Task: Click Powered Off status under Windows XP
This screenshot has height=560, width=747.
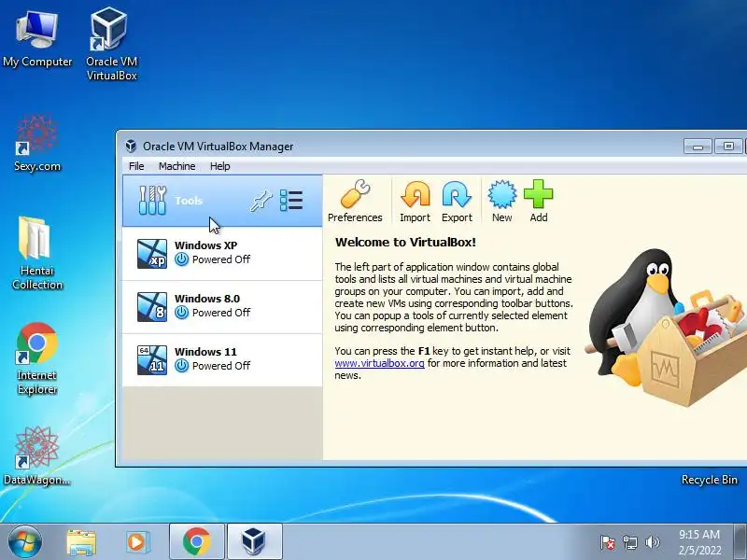Action: pos(221,259)
